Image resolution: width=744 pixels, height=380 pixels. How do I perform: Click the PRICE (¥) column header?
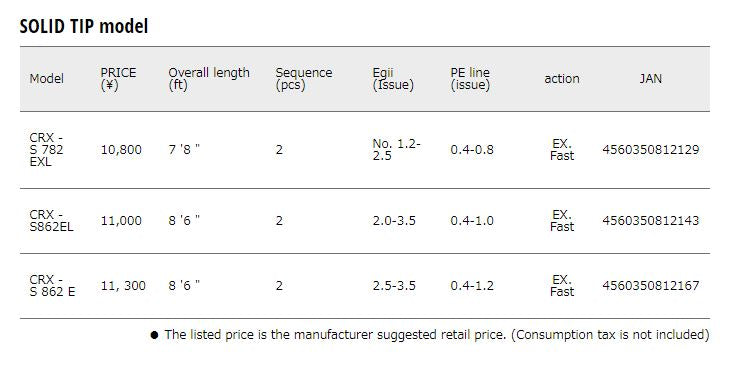118,79
